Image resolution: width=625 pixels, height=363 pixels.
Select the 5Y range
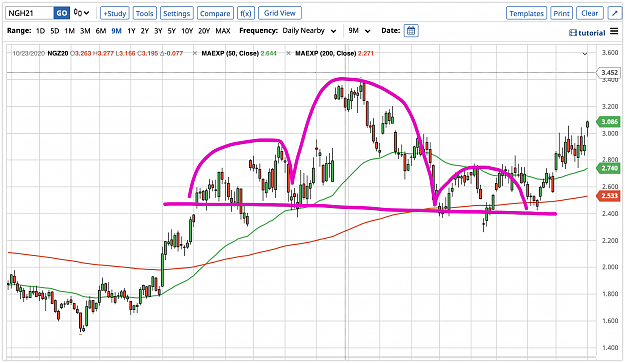coord(172,31)
